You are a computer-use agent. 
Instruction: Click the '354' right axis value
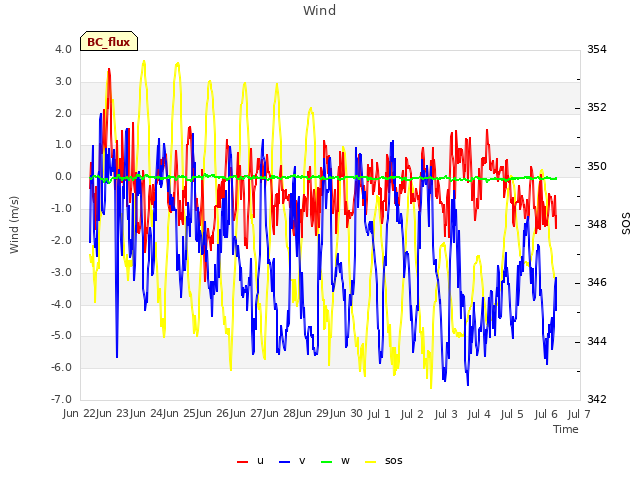point(597,49)
